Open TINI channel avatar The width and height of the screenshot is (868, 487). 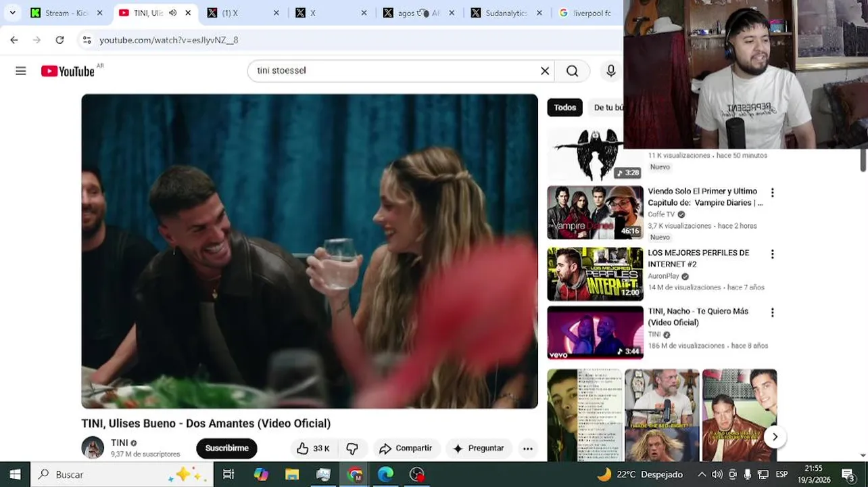[x=93, y=448]
